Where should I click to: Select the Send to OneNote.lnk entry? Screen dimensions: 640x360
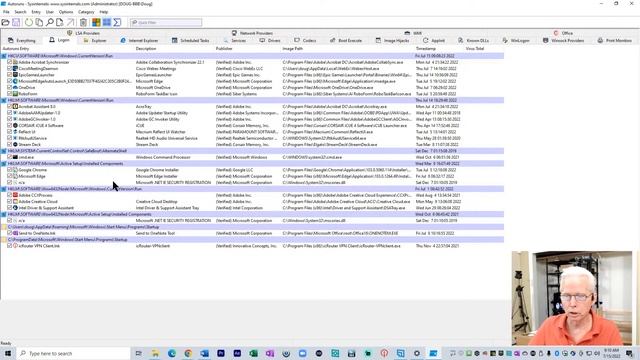252,233
